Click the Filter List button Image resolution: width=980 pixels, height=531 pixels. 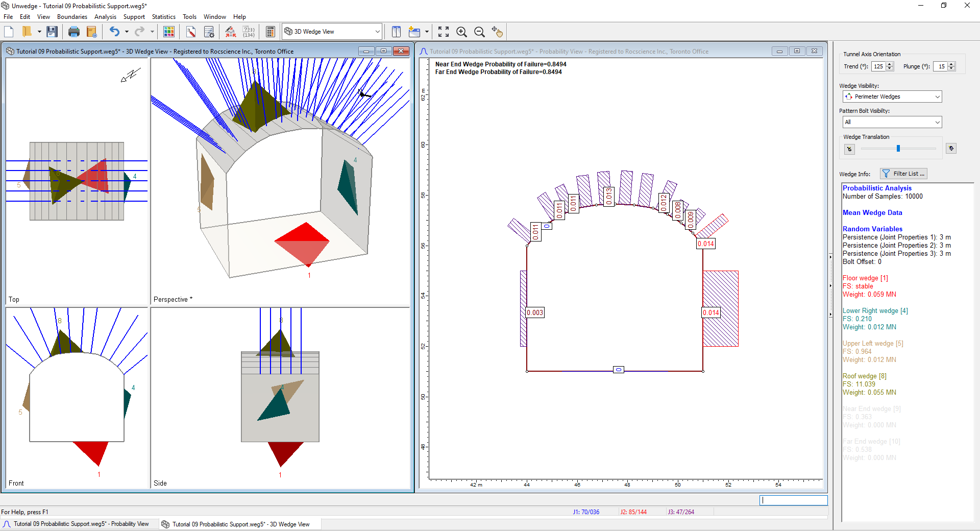(903, 174)
